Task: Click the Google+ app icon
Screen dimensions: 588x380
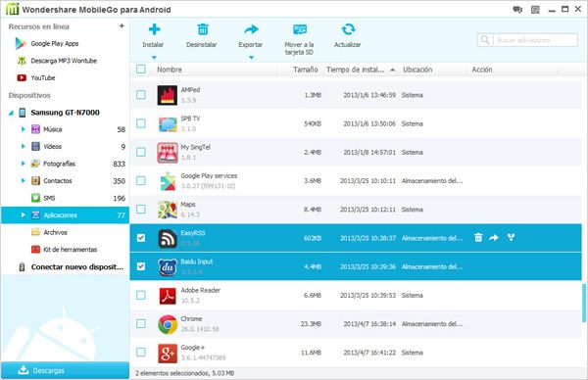Action: (168, 353)
